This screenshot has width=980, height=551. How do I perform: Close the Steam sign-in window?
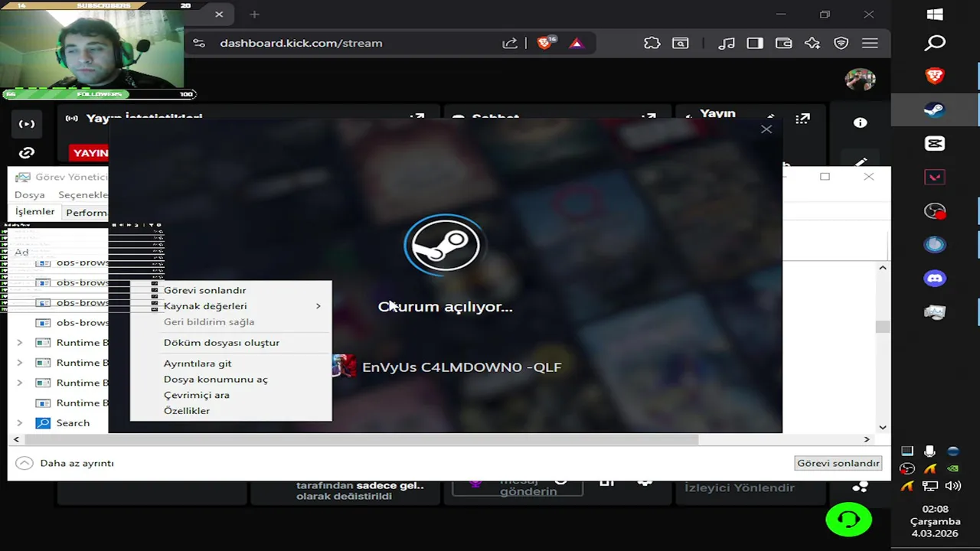pyautogui.click(x=766, y=129)
